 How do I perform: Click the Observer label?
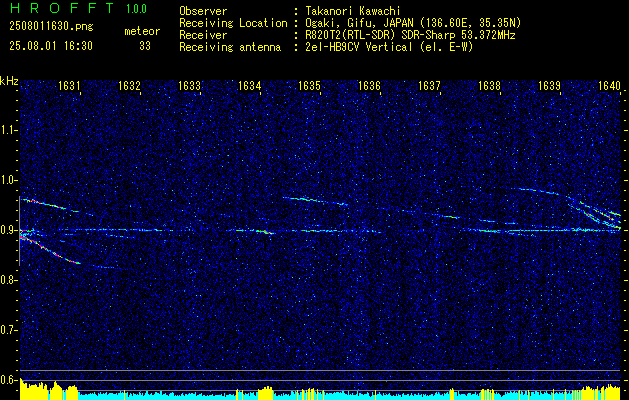point(203,11)
